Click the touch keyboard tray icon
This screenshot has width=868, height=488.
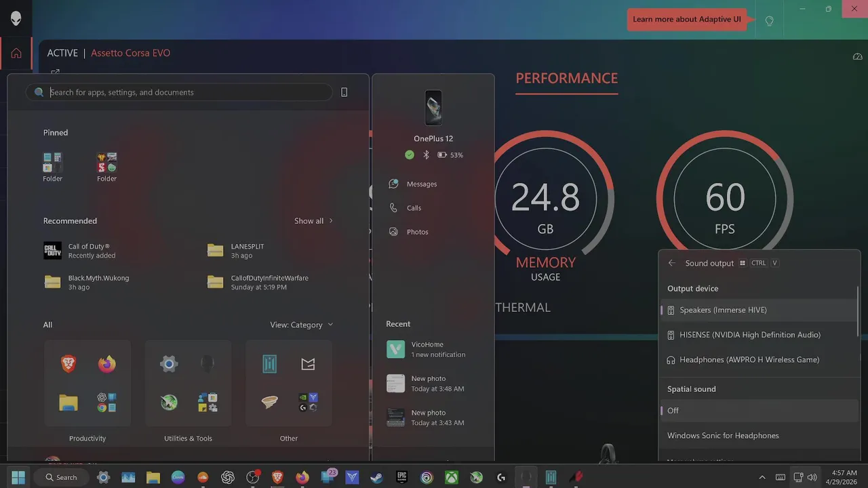pos(781,477)
